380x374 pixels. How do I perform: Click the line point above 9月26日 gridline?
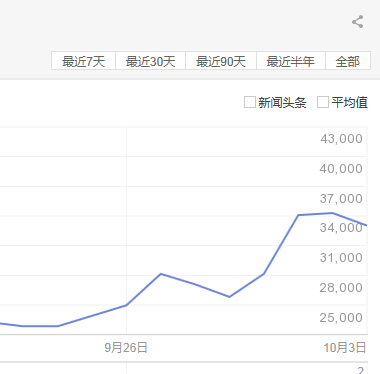[x=126, y=305]
